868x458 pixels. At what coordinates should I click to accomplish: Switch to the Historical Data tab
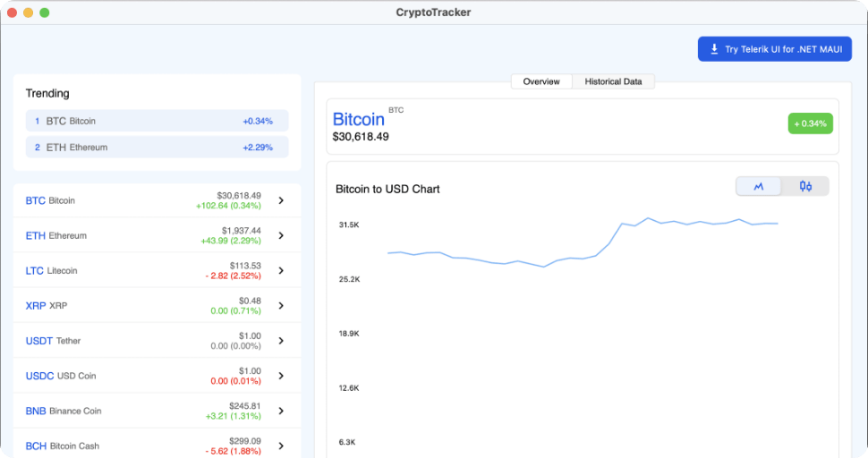[x=613, y=81]
